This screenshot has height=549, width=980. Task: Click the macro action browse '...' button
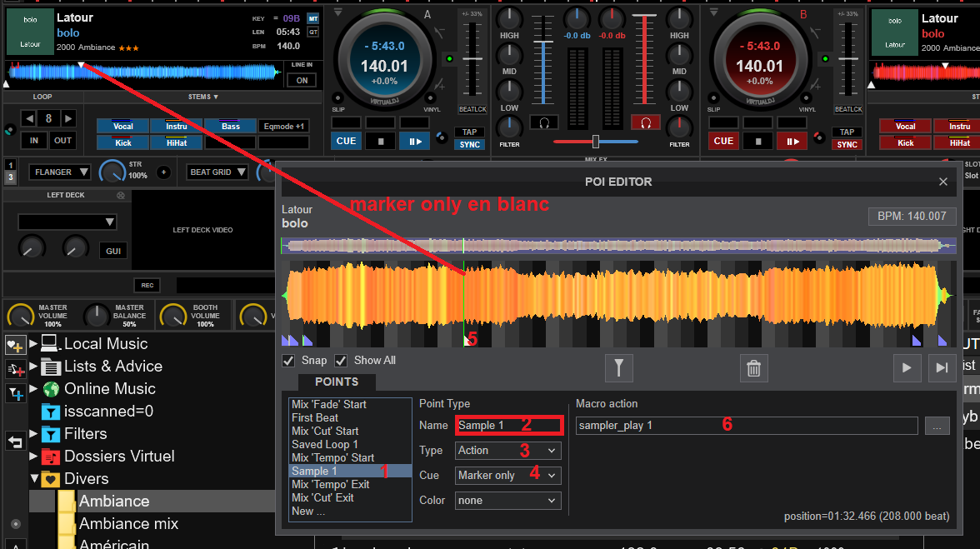click(x=937, y=426)
